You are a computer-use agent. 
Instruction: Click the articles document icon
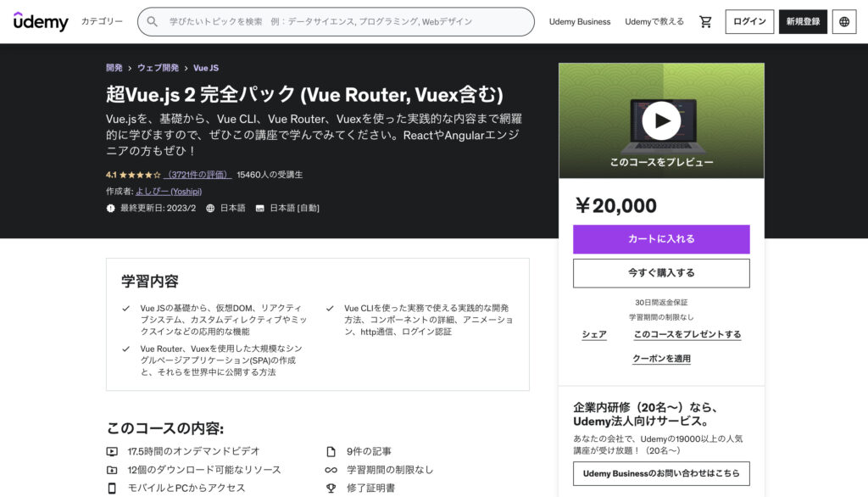coord(331,451)
